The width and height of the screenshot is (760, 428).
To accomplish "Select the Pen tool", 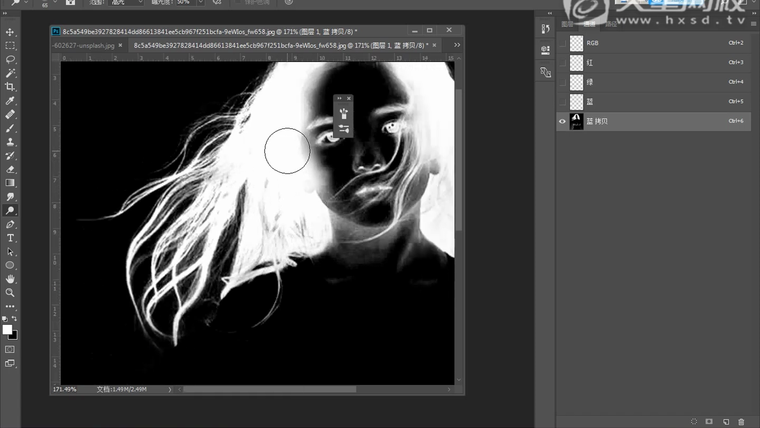I will (x=10, y=225).
